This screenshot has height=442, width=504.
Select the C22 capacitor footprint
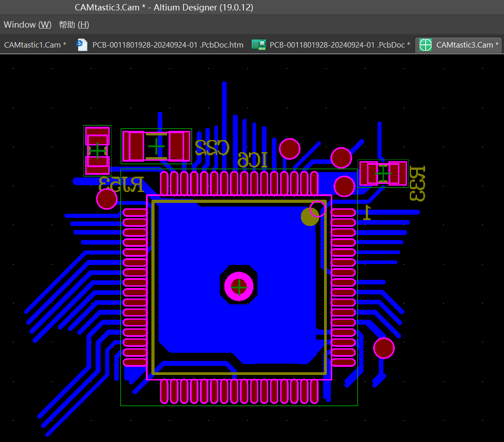156,146
